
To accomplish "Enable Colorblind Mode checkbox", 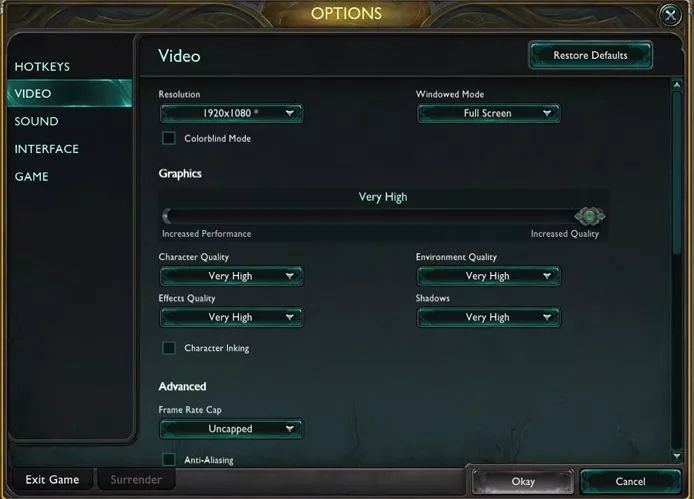I will pos(169,138).
